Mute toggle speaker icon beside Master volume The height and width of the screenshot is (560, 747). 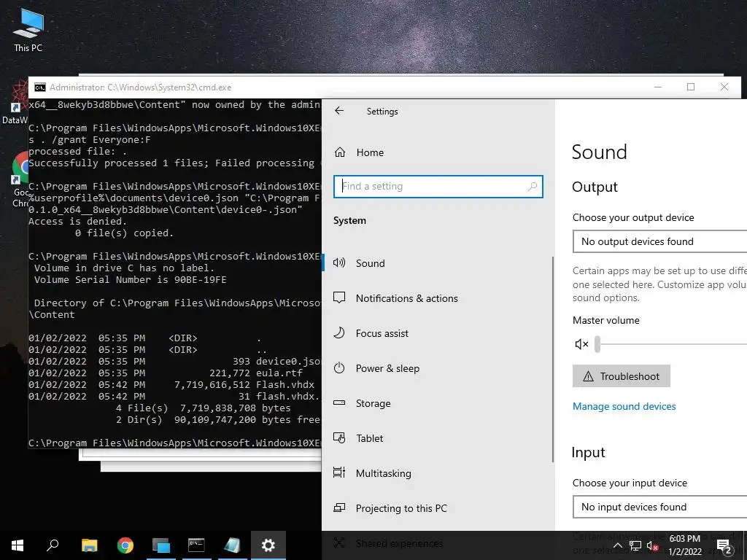[581, 344]
